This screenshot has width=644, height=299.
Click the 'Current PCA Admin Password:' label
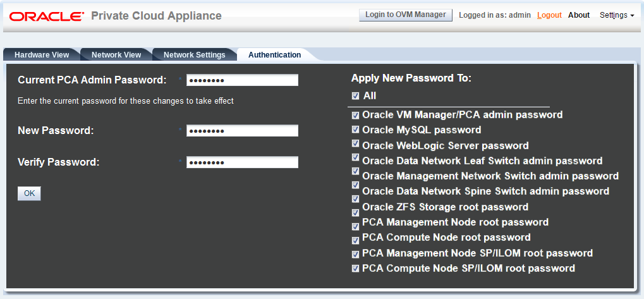pyautogui.click(x=92, y=80)
